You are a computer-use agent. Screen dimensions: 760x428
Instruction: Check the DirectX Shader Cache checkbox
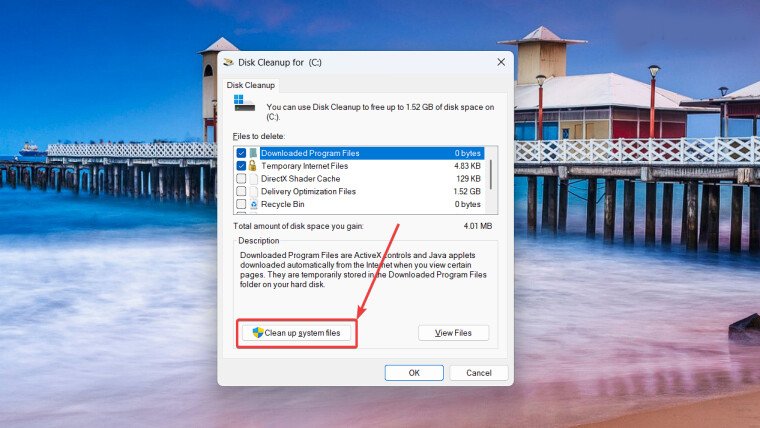pos(241,178)
